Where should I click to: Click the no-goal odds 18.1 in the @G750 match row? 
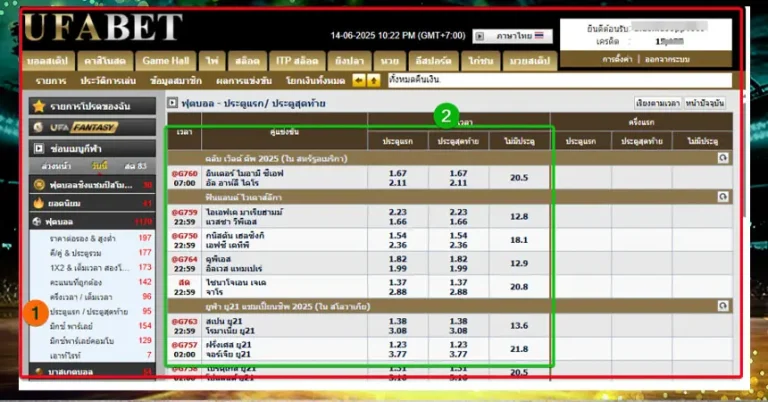pyautogui.click(x=519, y=240)
